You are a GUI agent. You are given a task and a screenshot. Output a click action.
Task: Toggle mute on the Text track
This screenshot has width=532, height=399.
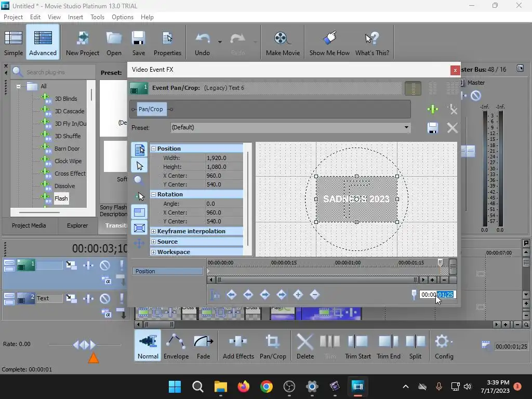tap(105, 298)
